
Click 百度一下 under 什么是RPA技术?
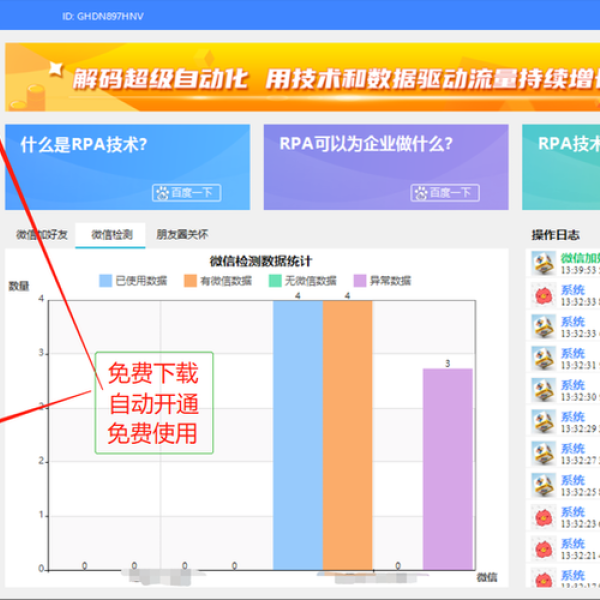tap(186, 193)
